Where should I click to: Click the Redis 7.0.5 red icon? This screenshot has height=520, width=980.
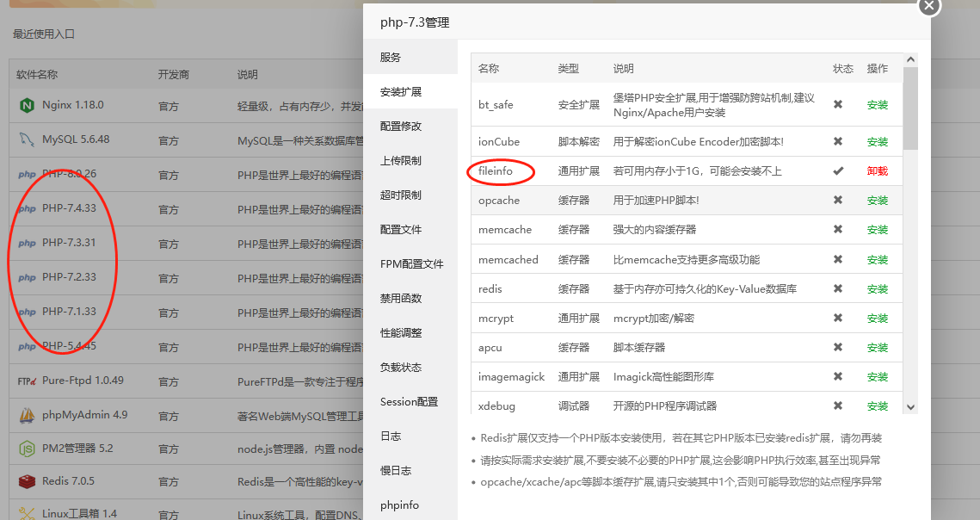click(27, 481)
